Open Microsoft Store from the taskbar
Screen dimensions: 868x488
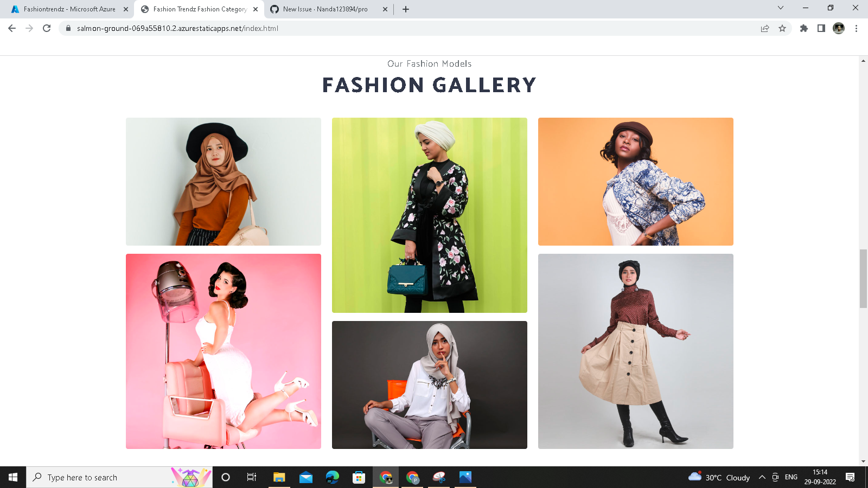pyautogui.click(x=359, y=477)
